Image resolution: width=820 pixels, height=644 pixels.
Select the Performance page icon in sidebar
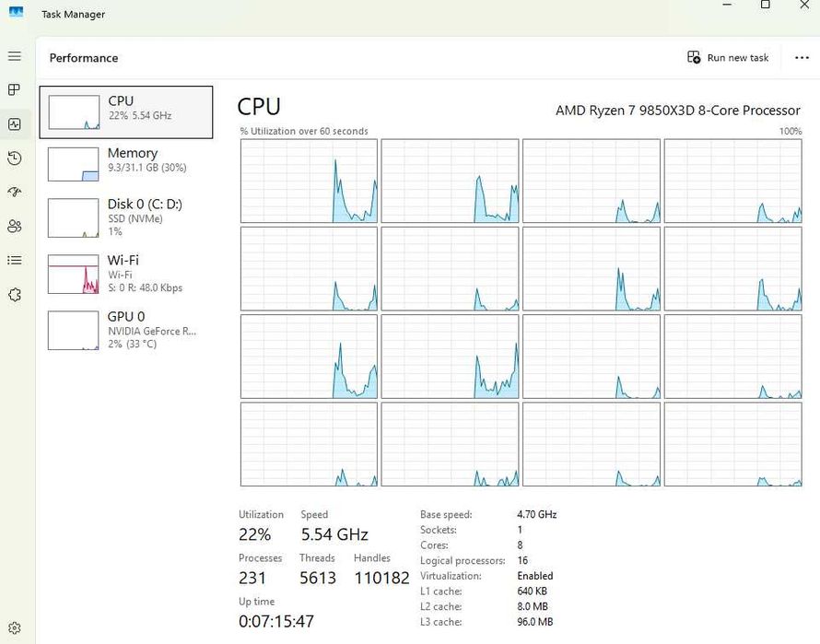pyautogui.click(x=15, y=124)
